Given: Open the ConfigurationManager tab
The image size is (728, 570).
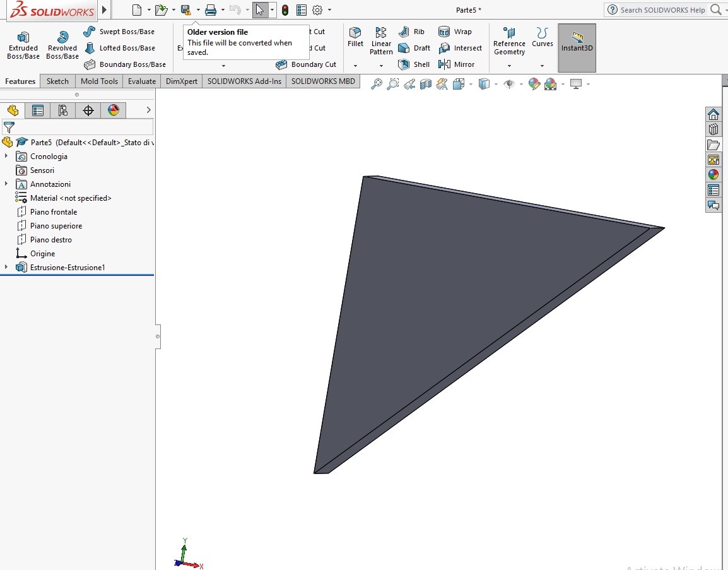Looking at the screenshot, I should pos(63,110).
